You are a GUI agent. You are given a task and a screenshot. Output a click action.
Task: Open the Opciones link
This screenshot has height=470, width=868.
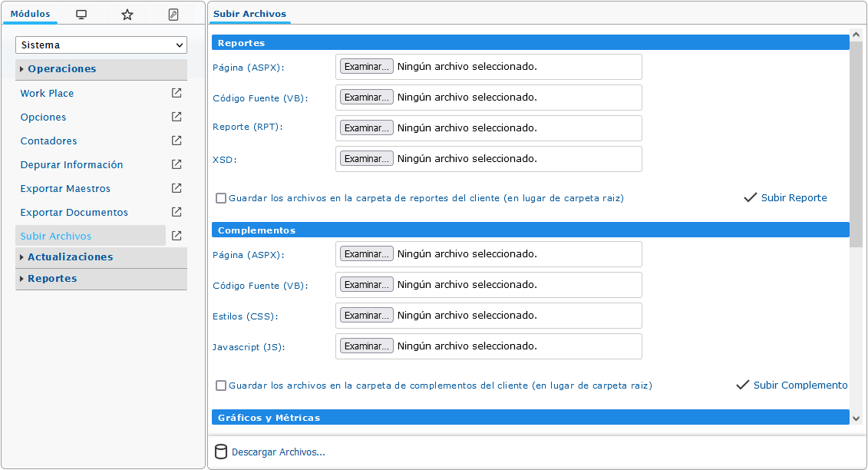coord(43,117)
